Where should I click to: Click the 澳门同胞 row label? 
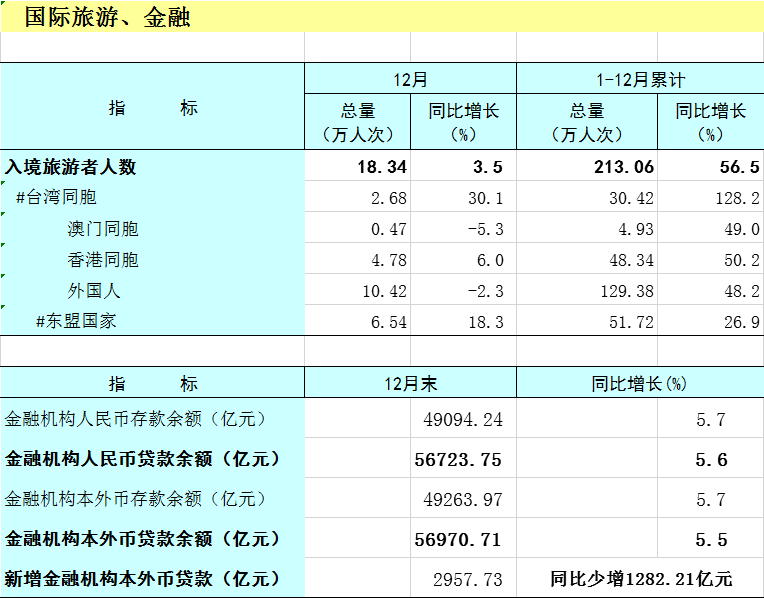[x=103, y=229]
